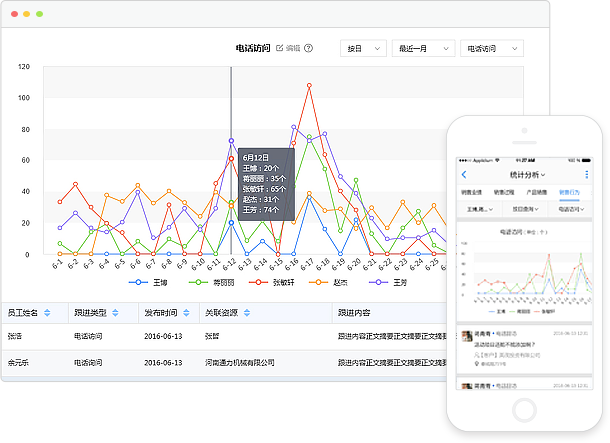Click the help question mark icon
610x443 pixels.
(309, 48)
